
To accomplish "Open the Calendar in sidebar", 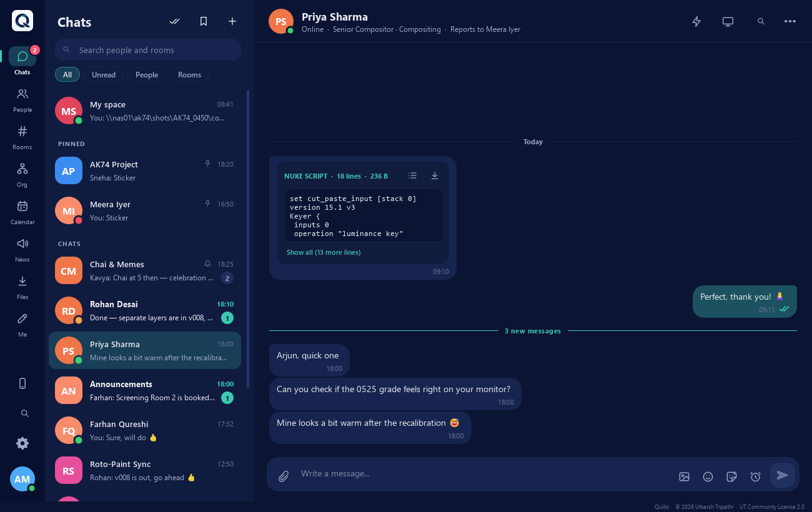I will coord(22,212).
